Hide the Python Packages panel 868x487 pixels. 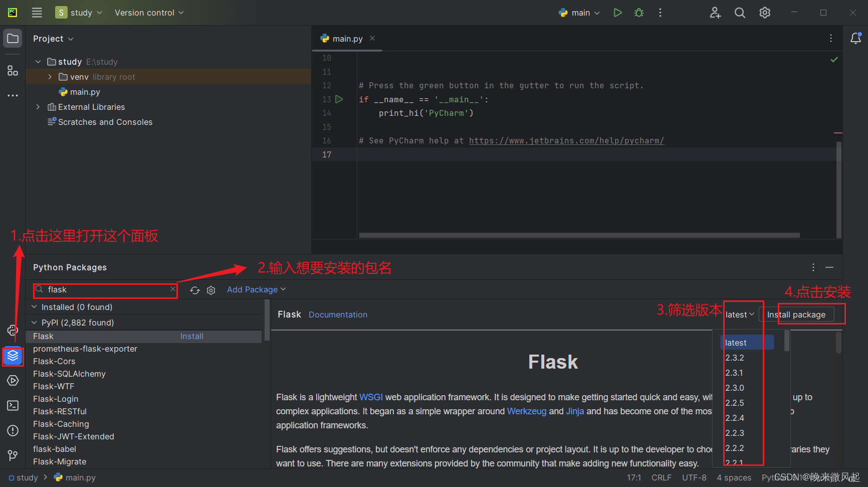click(829, 267)
